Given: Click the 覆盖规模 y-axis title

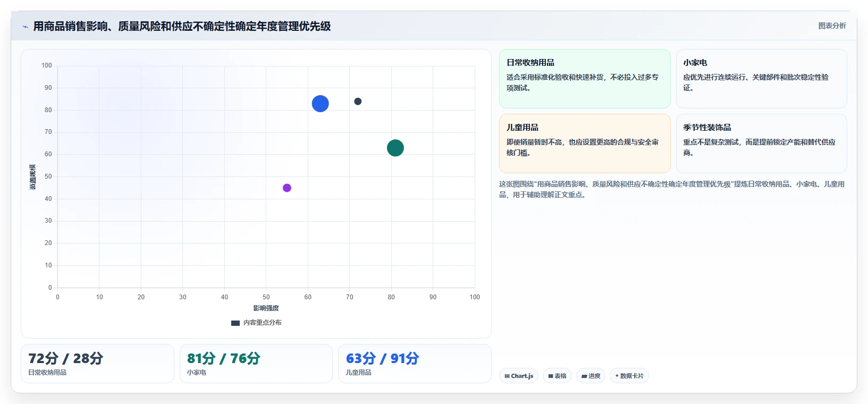Looking at the screenshot, I should (33, 176).
